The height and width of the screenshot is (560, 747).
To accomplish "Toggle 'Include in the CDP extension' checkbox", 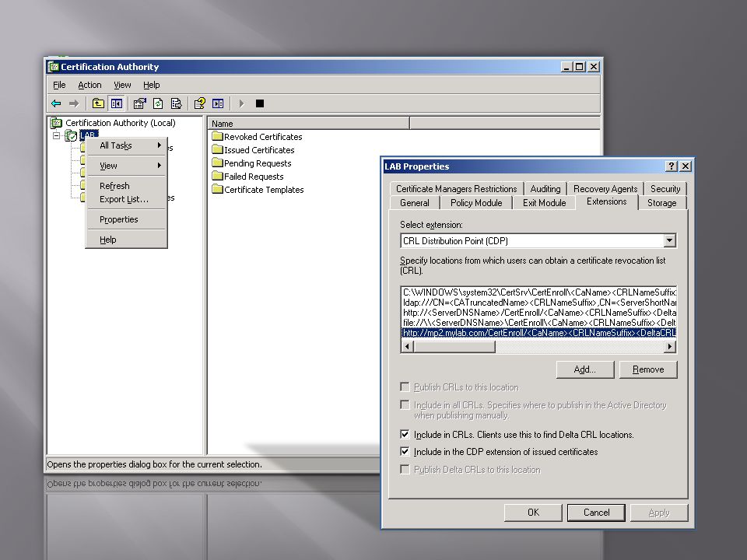I will click(x=405, y=451).
